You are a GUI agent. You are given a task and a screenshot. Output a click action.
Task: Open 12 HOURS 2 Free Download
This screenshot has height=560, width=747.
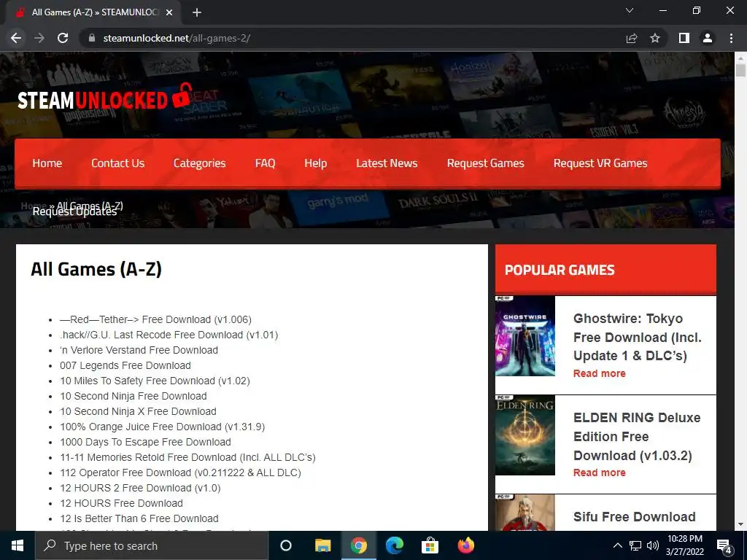tap(140, 488)
